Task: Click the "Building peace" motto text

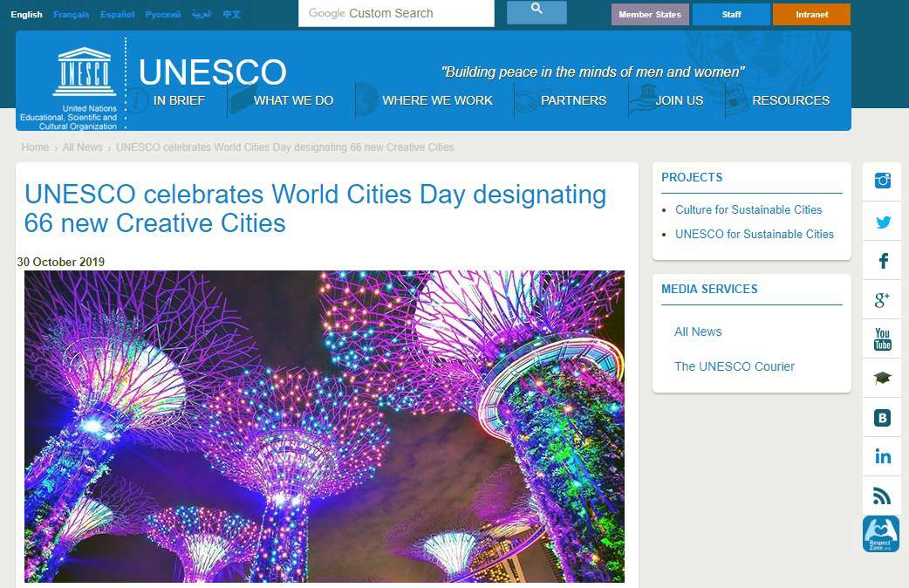Action: [x=592, y=72]
